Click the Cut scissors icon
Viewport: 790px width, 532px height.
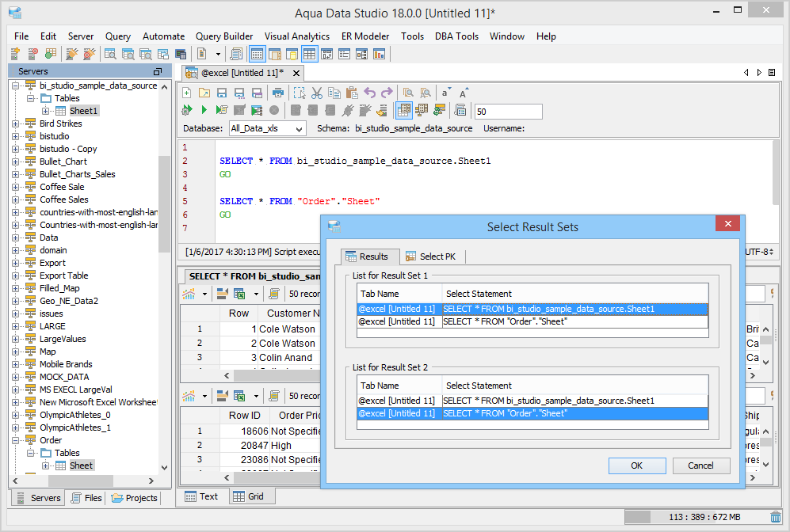317,93
